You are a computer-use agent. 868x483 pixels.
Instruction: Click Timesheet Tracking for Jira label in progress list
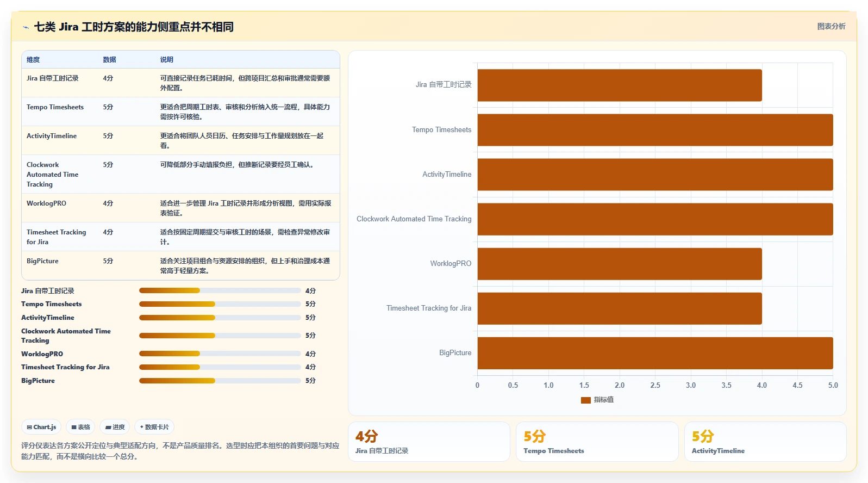click(65, 367)
